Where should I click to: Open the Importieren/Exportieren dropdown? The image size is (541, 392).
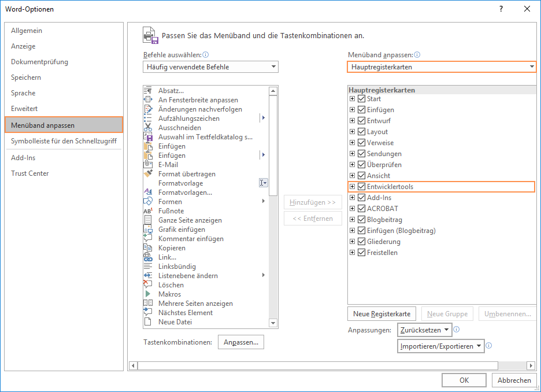(x=440, y=346)
